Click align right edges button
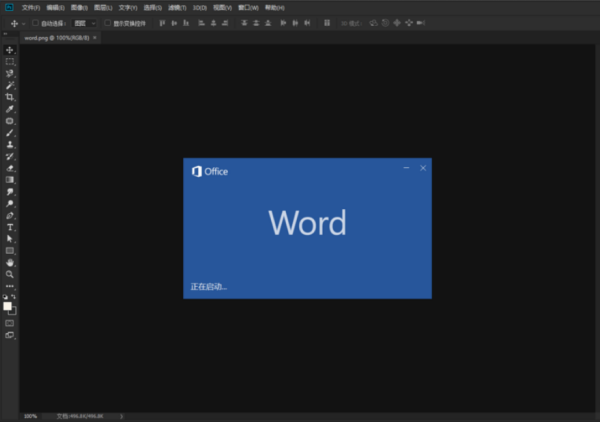 (225, 23)
